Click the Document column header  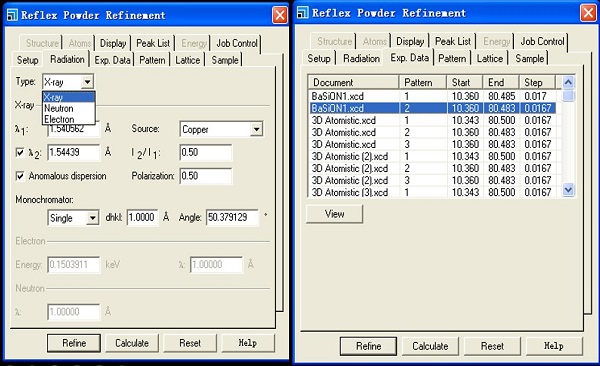(354, 82)
